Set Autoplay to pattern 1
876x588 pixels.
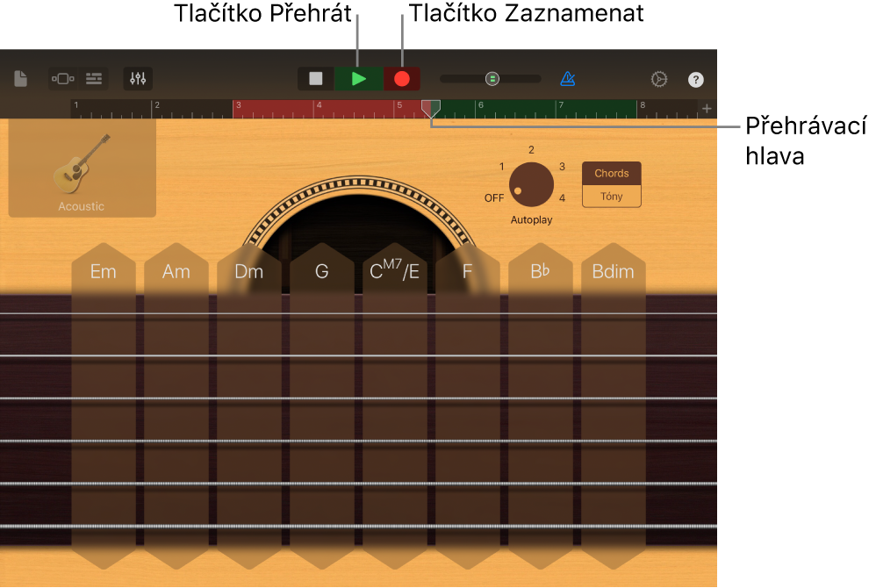[x=502, y=167]
